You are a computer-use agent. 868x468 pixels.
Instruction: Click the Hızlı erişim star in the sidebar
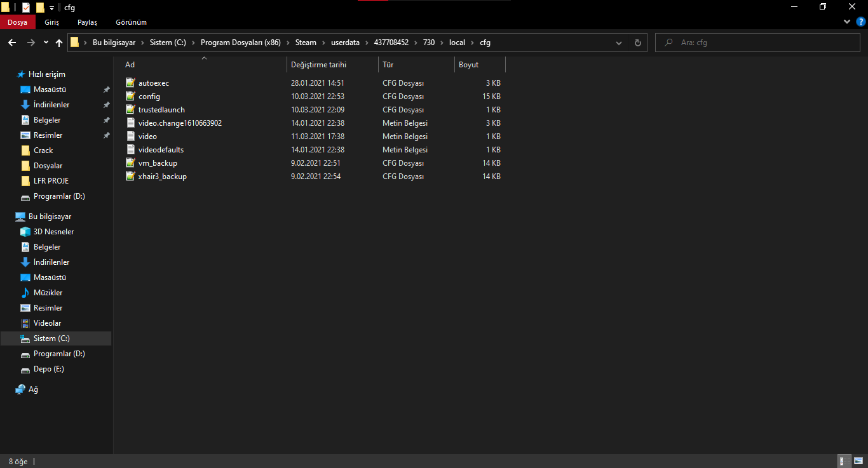21,74
